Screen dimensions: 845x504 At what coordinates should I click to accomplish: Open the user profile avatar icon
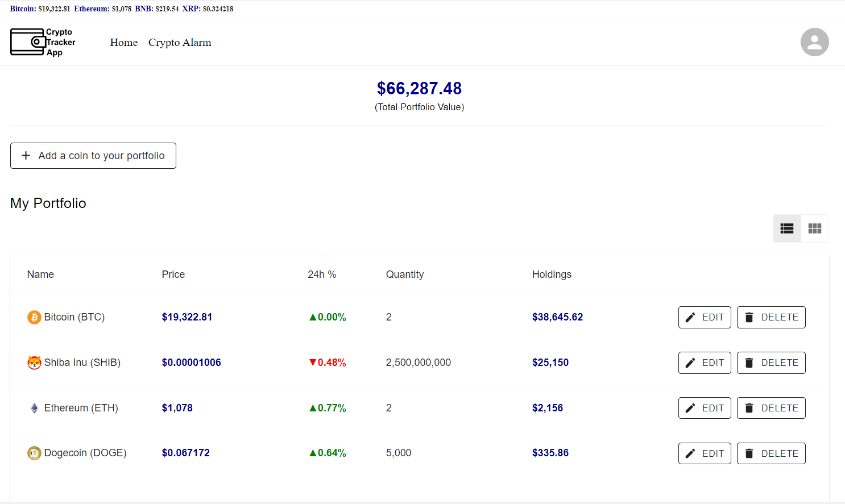[814, 42]
